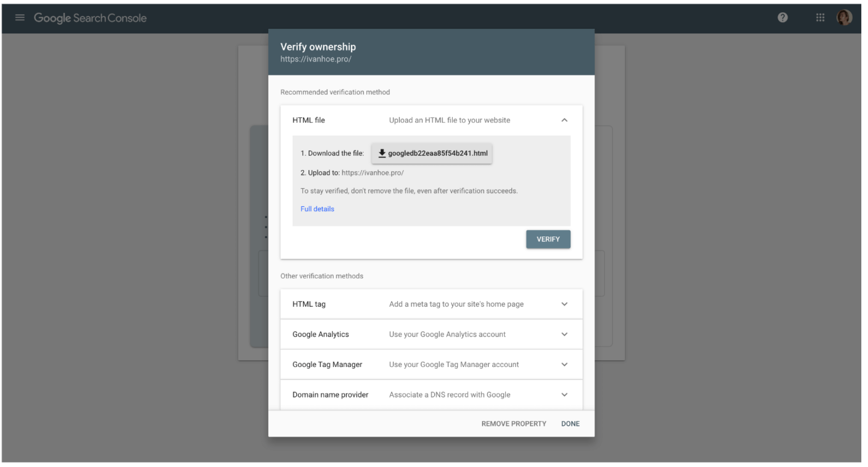
Task: Open the Full details link
Action: tap(317, 208)
